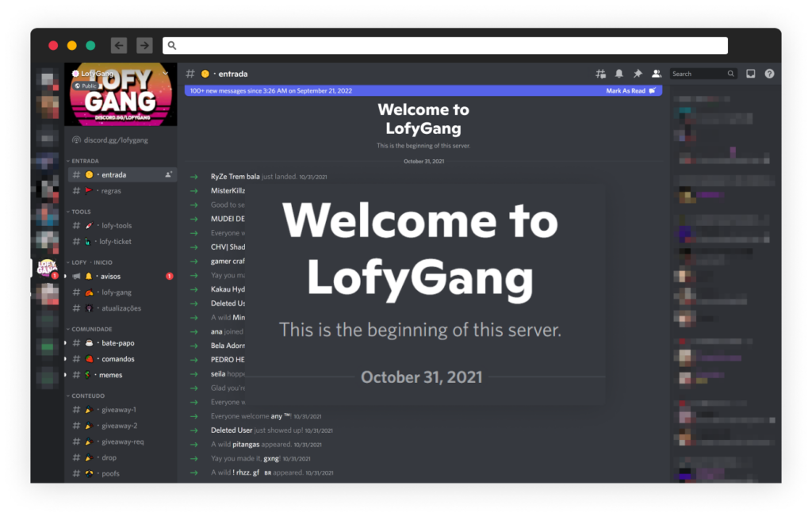The width and height of the screenshot is (812, 516).
Task: Click Mark As Read on new messages banner
Action: pyautogui.click(x=630, y=91)
